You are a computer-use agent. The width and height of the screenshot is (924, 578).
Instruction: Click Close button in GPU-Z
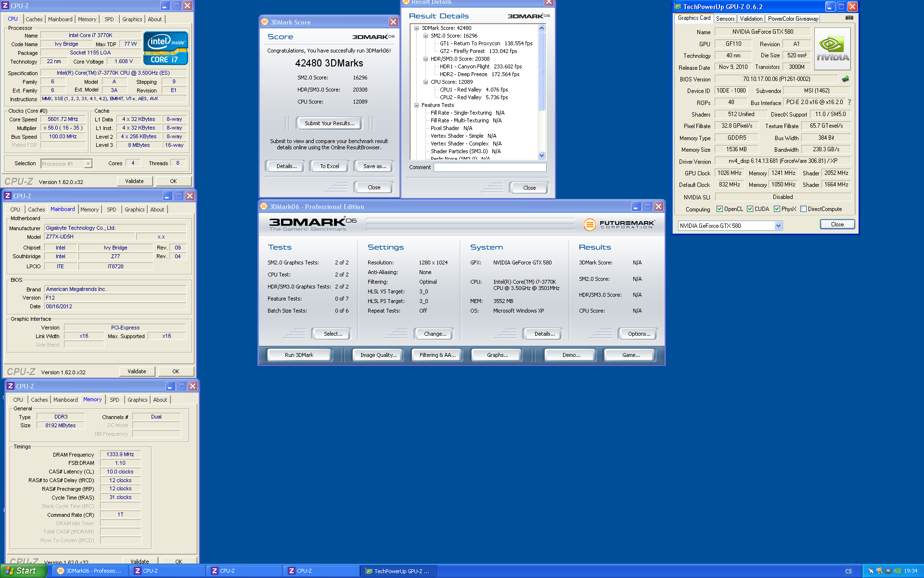[x=837, y=224]
